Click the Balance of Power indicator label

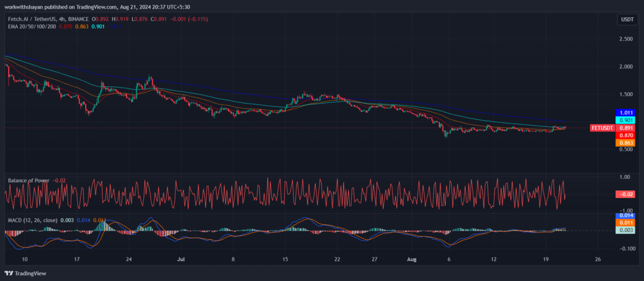point(28,181)
